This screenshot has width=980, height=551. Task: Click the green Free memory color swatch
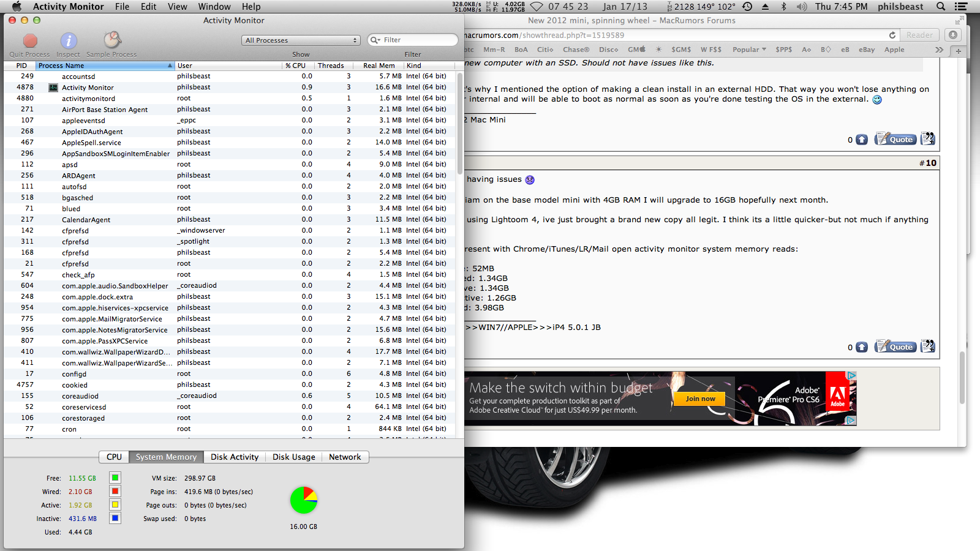click(115, 478)
